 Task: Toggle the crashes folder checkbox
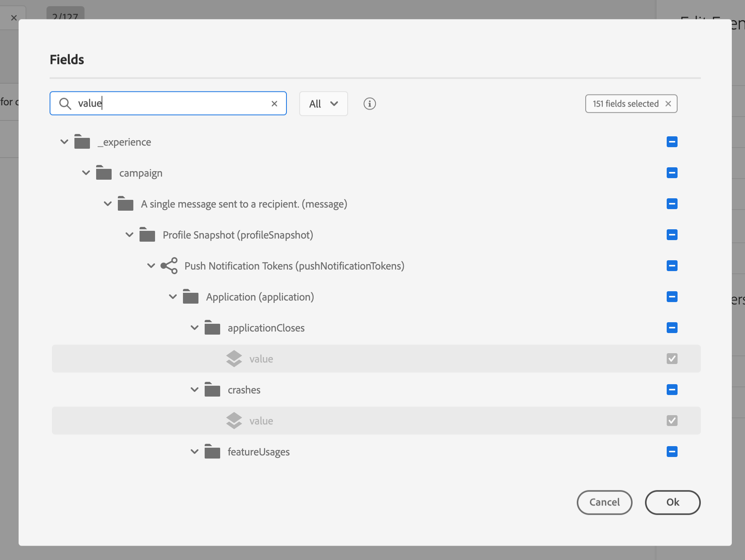(672, 390)
